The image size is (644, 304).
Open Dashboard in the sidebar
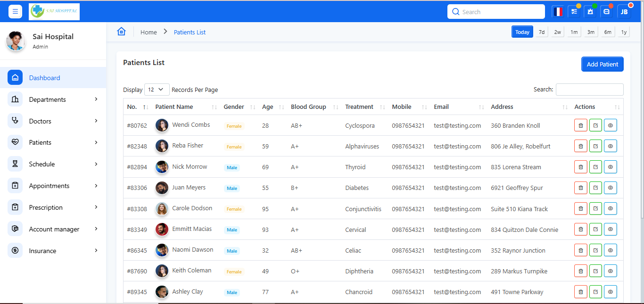(44, 78)
